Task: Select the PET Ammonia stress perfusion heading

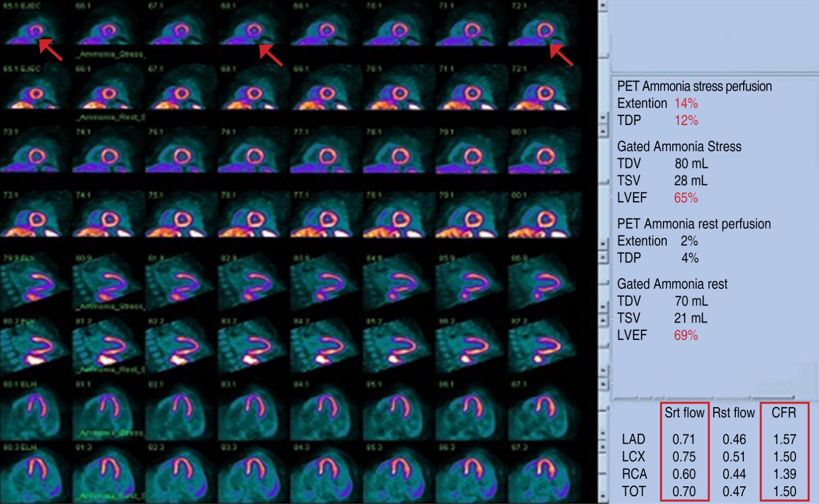Action: (x=694, y=86)
